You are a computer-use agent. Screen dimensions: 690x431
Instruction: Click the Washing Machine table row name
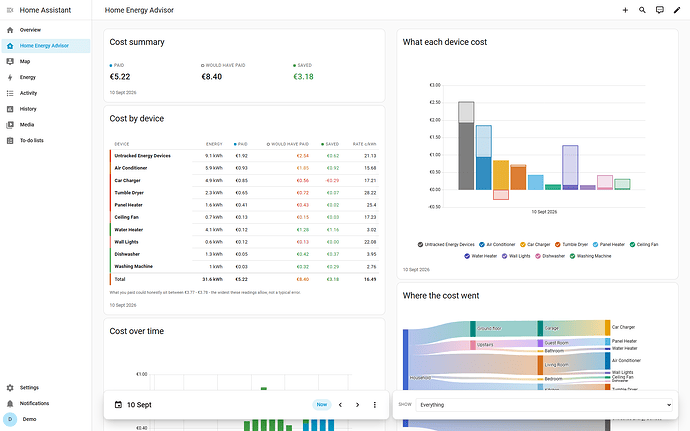point(133,266)
